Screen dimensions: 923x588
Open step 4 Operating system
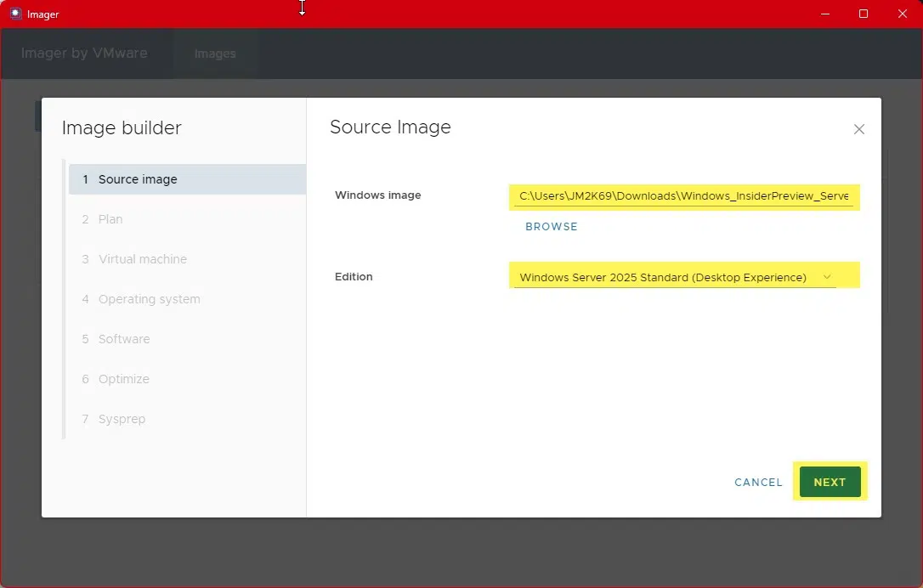coord(149,299)
